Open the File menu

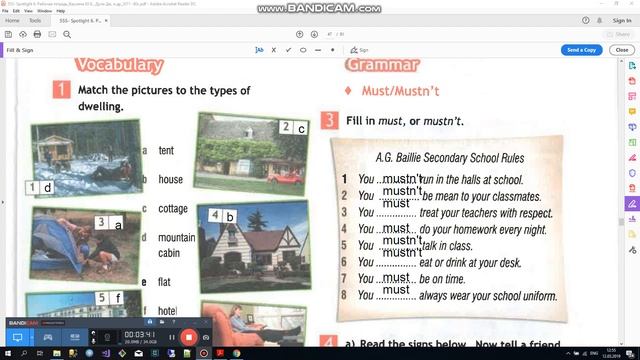pyautogui.click(x=5, y=11)
